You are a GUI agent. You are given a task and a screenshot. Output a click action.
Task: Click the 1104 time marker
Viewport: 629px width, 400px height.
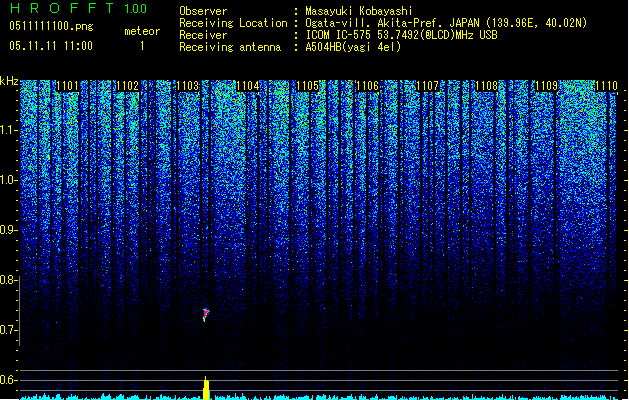click(248, 86)
